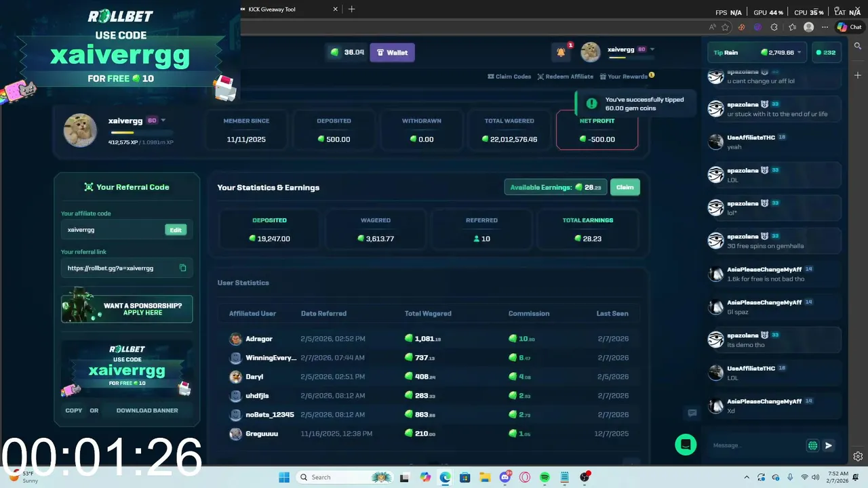868x488 pixels.
Task: Expand profile card level dropdown arrow
Action: [163, 121]
